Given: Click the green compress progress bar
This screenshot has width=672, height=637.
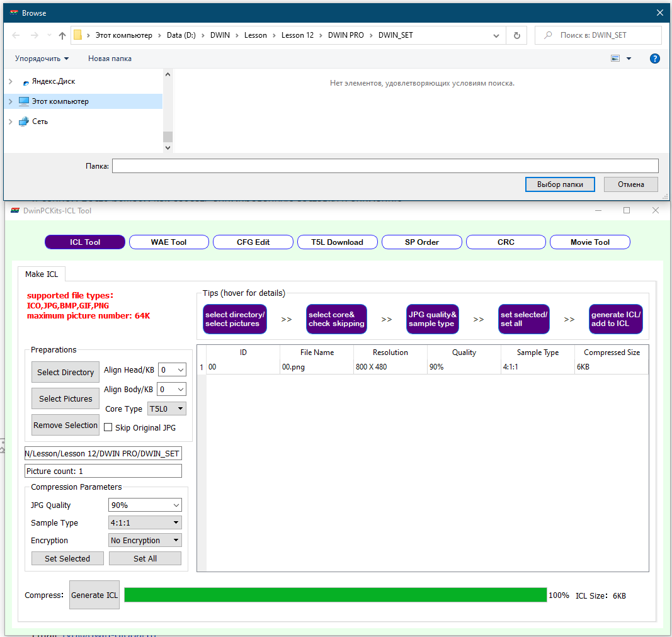Looking at the screenshot, I should (336, 595).
